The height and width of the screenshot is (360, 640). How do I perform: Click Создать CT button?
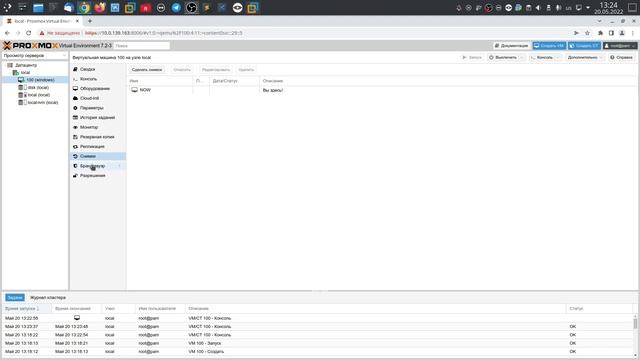coord(584,46)
